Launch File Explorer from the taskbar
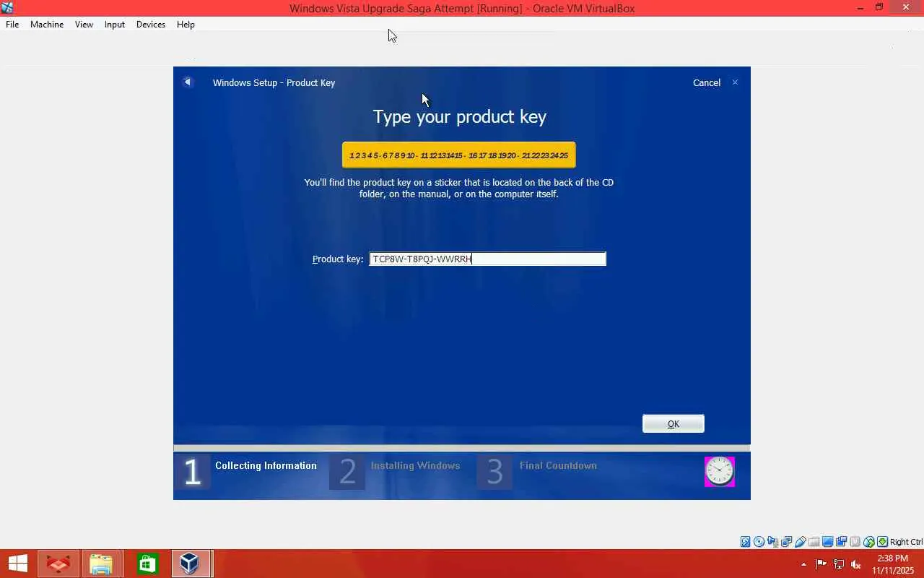Image resolution: width=924 pixels, height=578 pixels. (x=101, y=564)
